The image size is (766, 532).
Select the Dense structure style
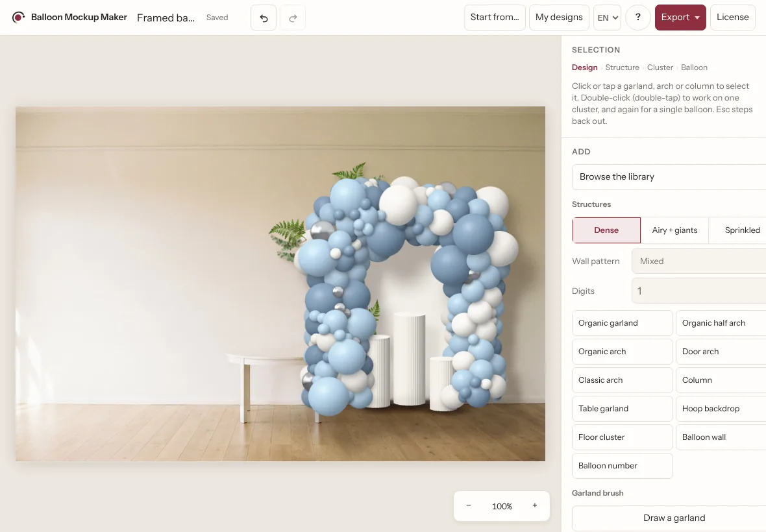click(606, 230)
